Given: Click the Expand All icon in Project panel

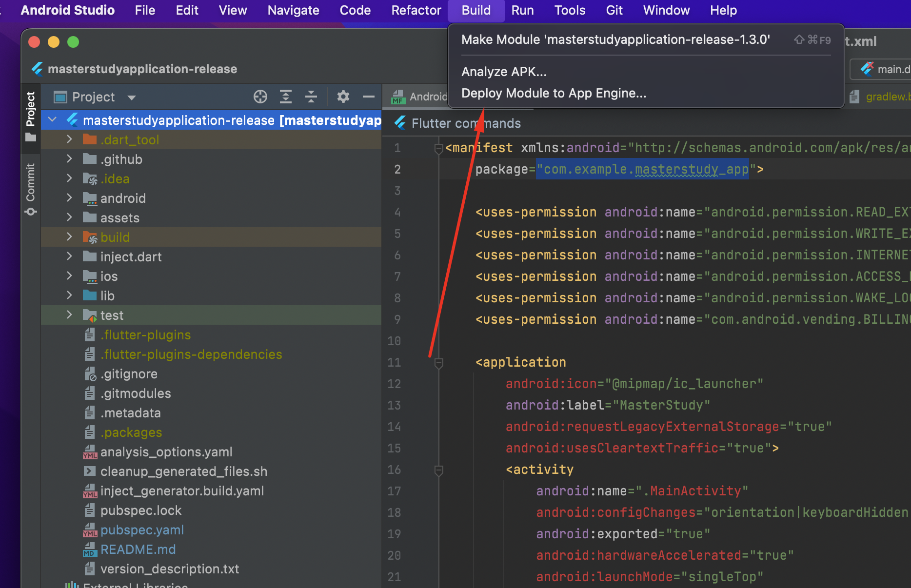Looking at the screenshot, I should 286,97.
